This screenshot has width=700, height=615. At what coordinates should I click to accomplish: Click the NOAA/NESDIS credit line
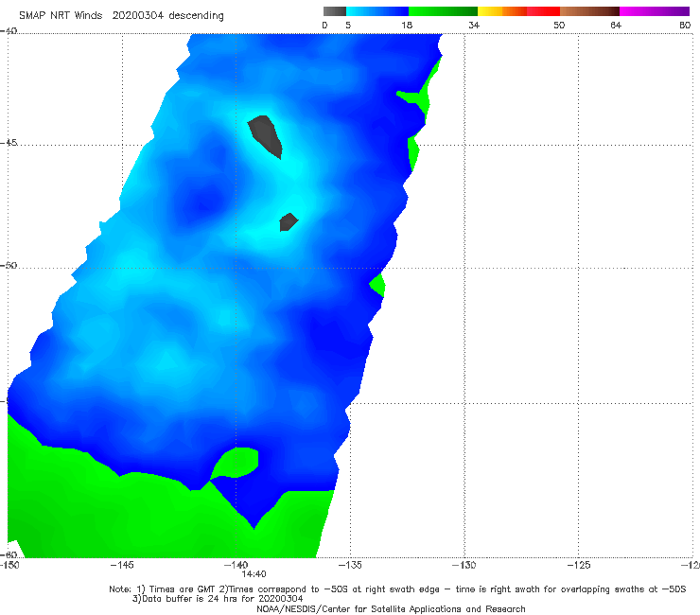(391, 609)
